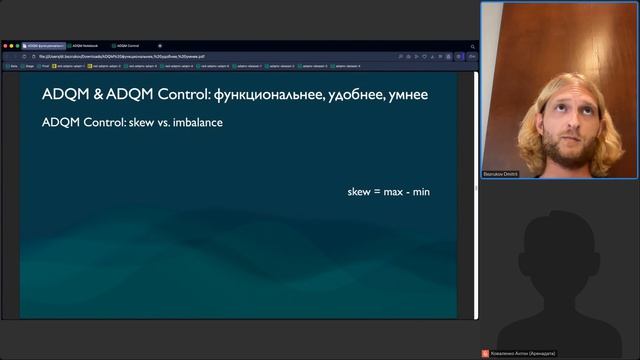The height and width of the screenshot is (360, 640).
Task: Click the heart bookmark icon in toolbar
Action: click(x=424, y=57)
